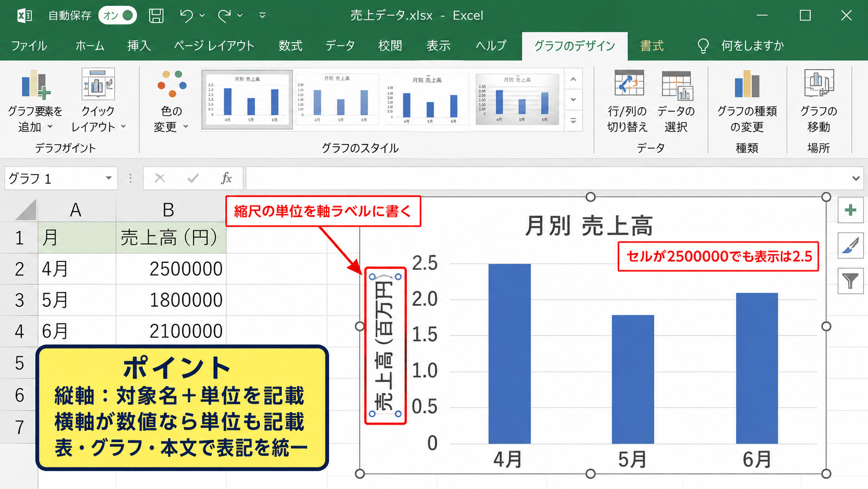
Task: Open the Name Box dropdown showing グラフ 1
Action: coord(108,178)
